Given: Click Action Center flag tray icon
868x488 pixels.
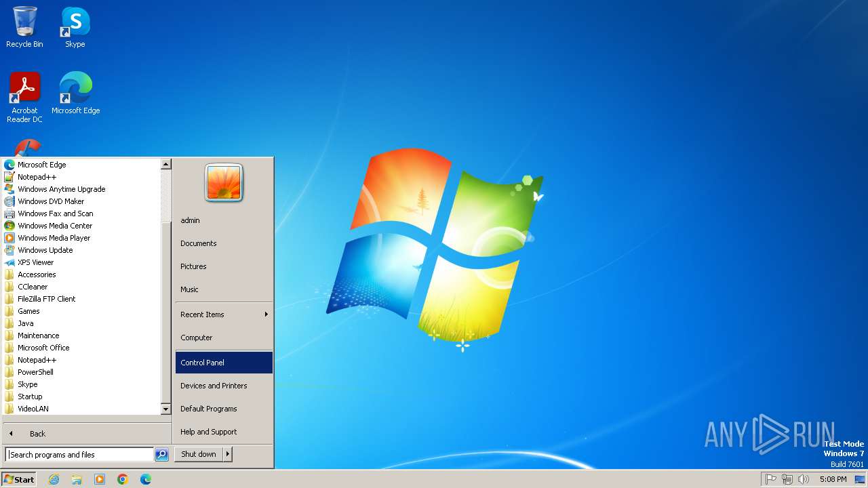Looking at the screenshot, I should 771,479.
